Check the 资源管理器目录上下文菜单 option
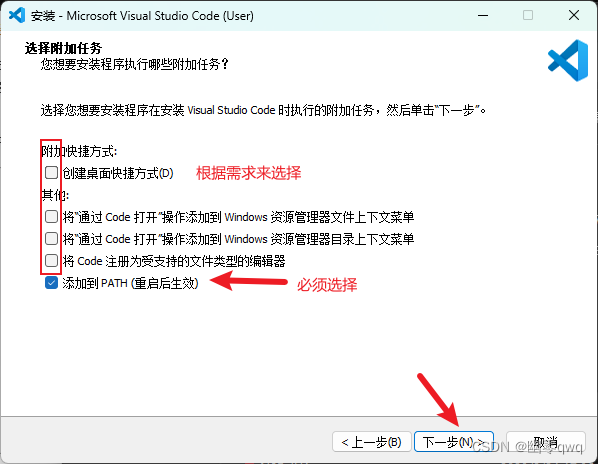 point(51,239)
